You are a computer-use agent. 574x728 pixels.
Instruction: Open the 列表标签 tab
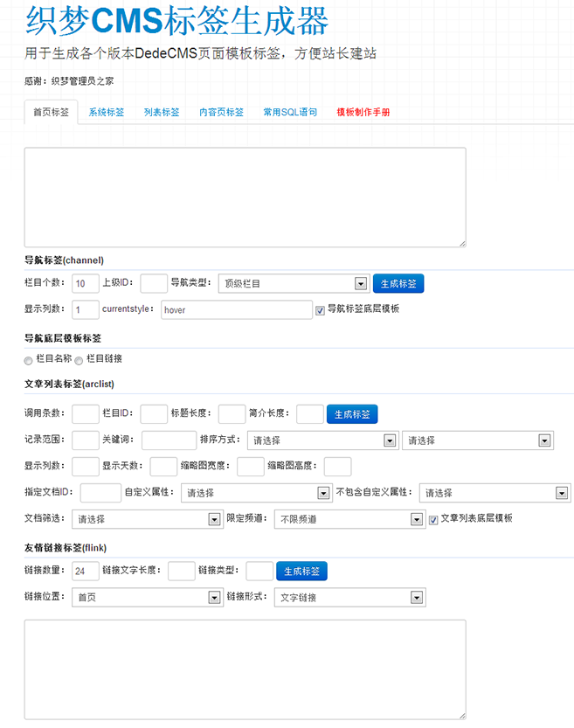click(162, 112)
